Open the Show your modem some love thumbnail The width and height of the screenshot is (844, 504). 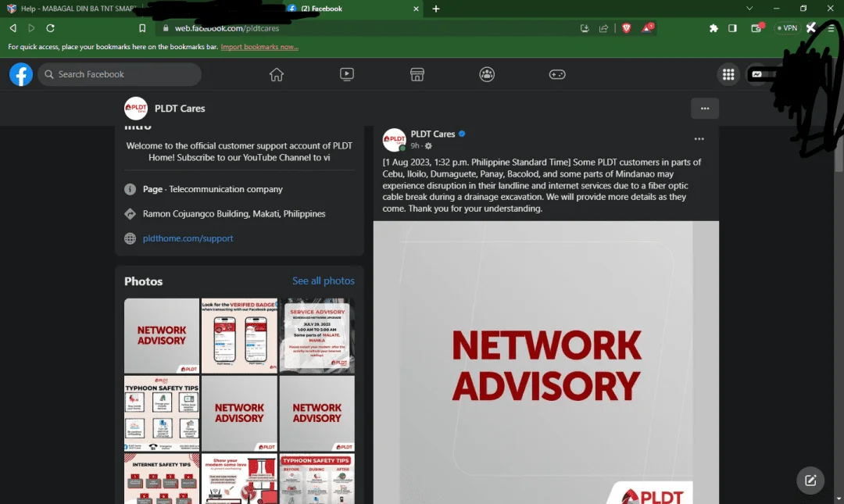[x=240, y=479]
